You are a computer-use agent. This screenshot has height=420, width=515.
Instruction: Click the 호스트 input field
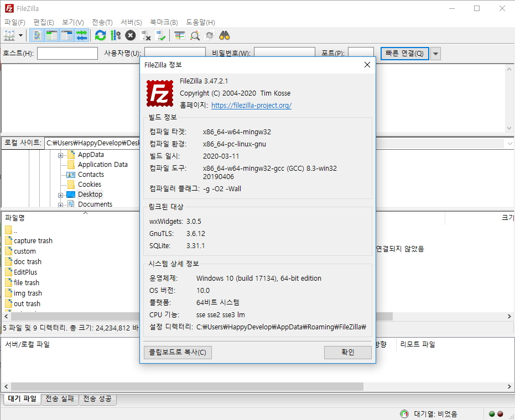[x=67, y=53]
